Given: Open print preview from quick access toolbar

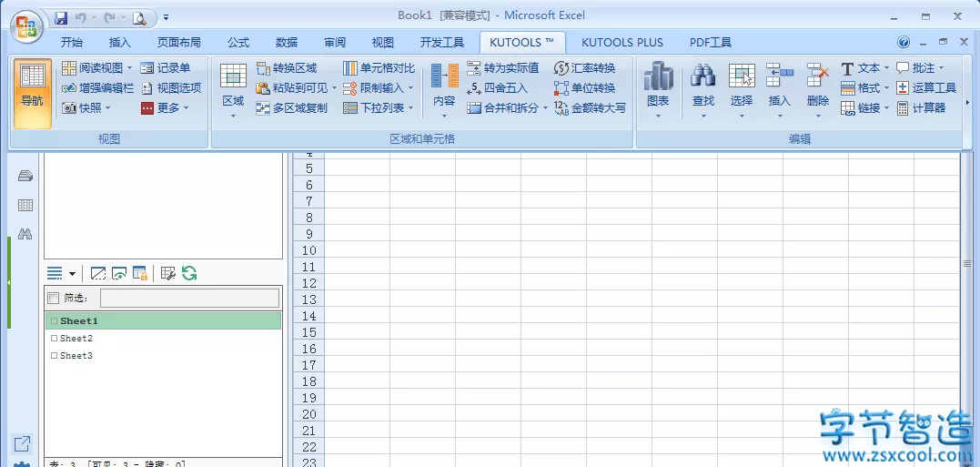Looking at the screenshot, I should coord(138,18).
